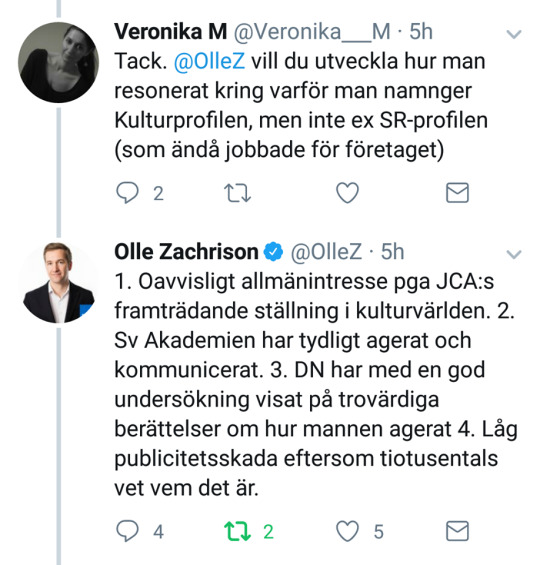Send Veronika M's tweet via direct message
Image resolution: width=540 pixels, height=565 pixels.
tap(457, 193)
